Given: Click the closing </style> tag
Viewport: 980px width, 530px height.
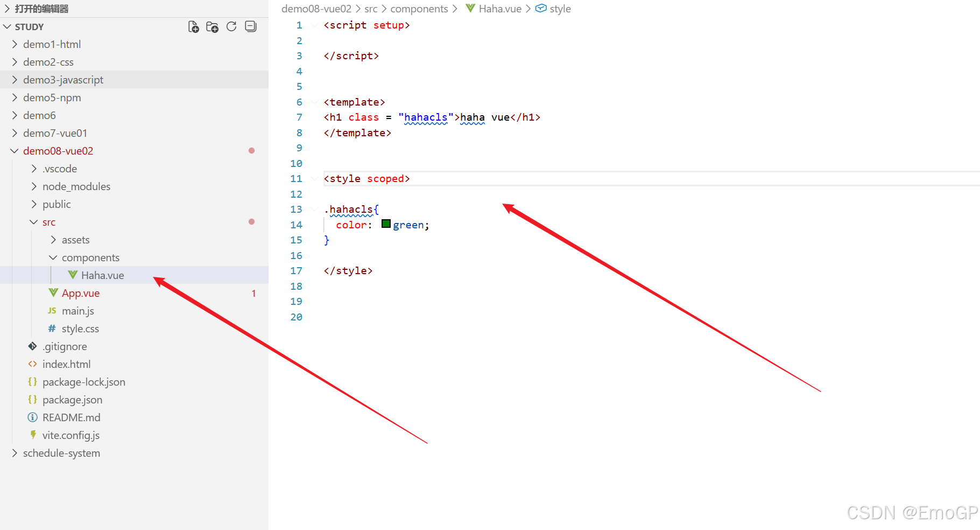Looking at the screenshot, I should (x=348, y=270).
